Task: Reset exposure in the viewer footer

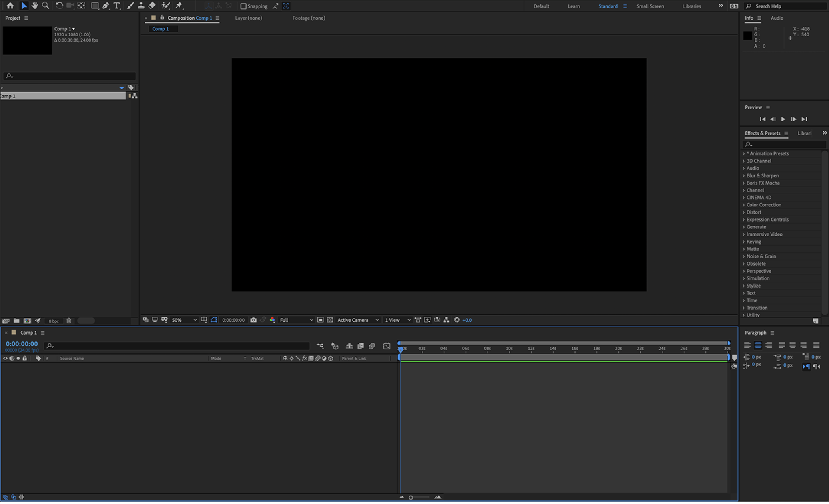Action: point(457,320)
